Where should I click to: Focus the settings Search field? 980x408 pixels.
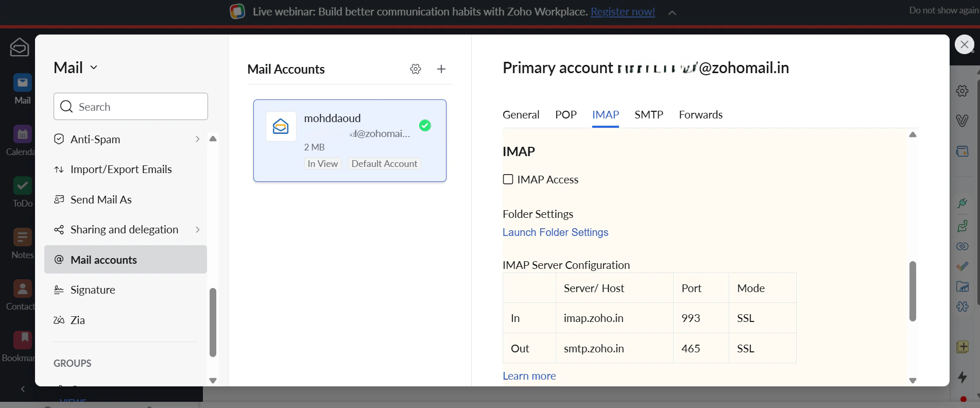click(x=131, y=107)
